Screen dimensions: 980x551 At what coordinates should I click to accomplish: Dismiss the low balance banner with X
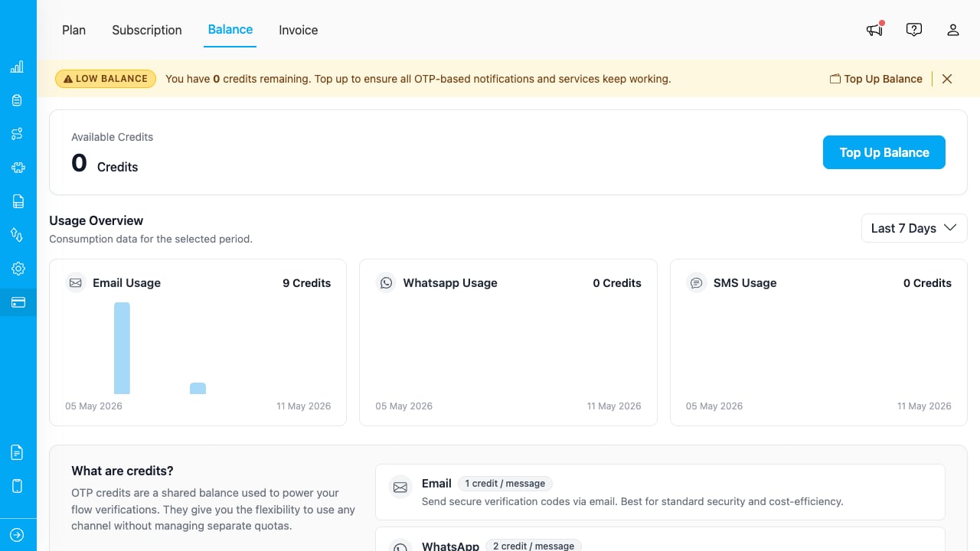pos(947,79)
